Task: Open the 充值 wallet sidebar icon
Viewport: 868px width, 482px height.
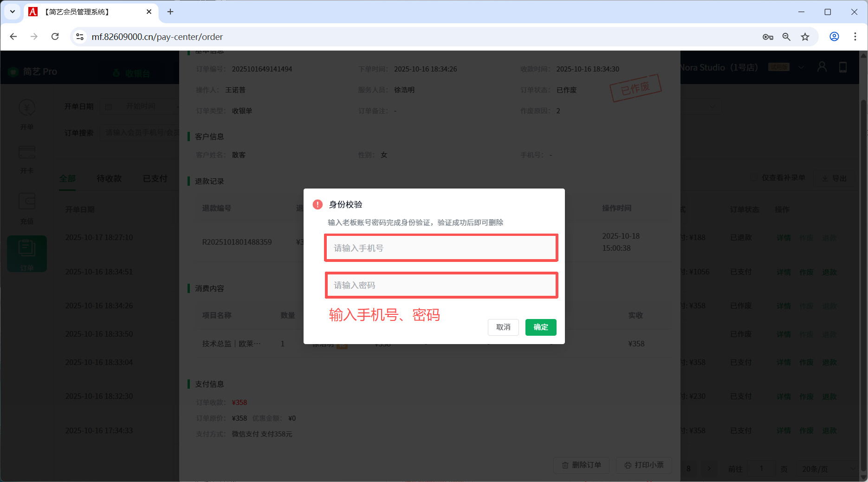Action: [x=27, y=208]
